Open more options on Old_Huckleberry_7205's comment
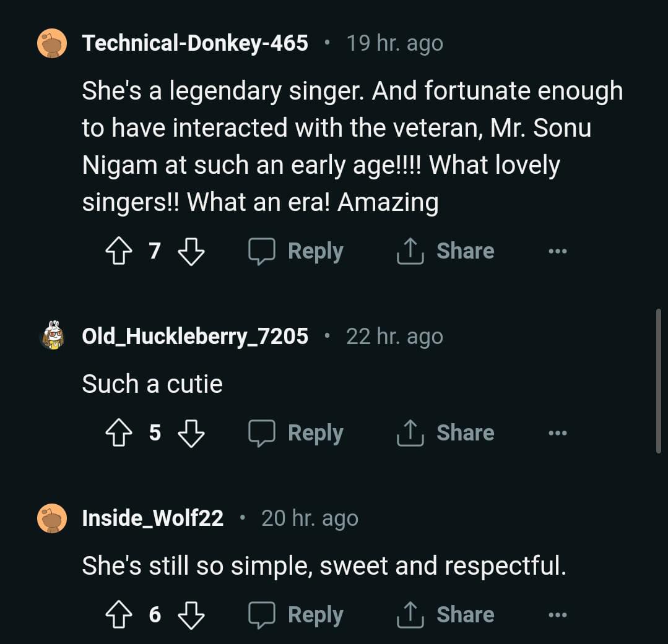 (557, 433)
